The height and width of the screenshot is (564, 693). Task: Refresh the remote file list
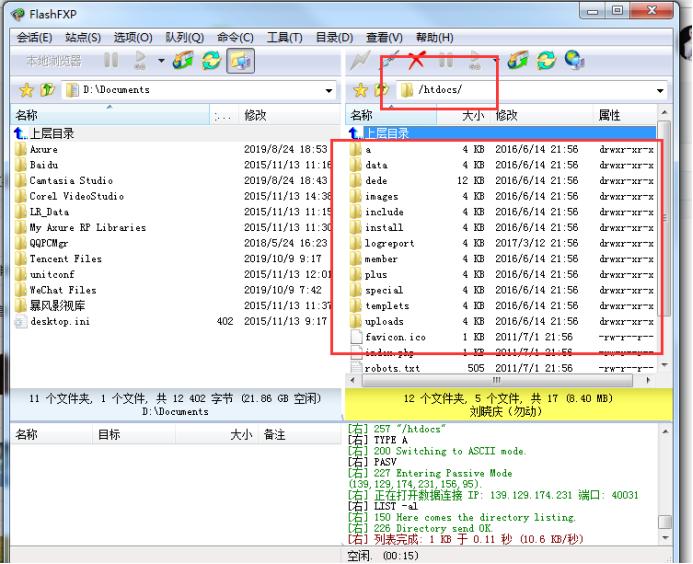coord(546,60)
